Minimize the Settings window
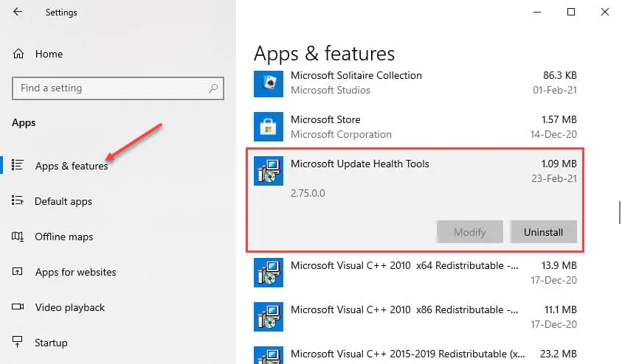622x364 pixels. coord(537,12)
